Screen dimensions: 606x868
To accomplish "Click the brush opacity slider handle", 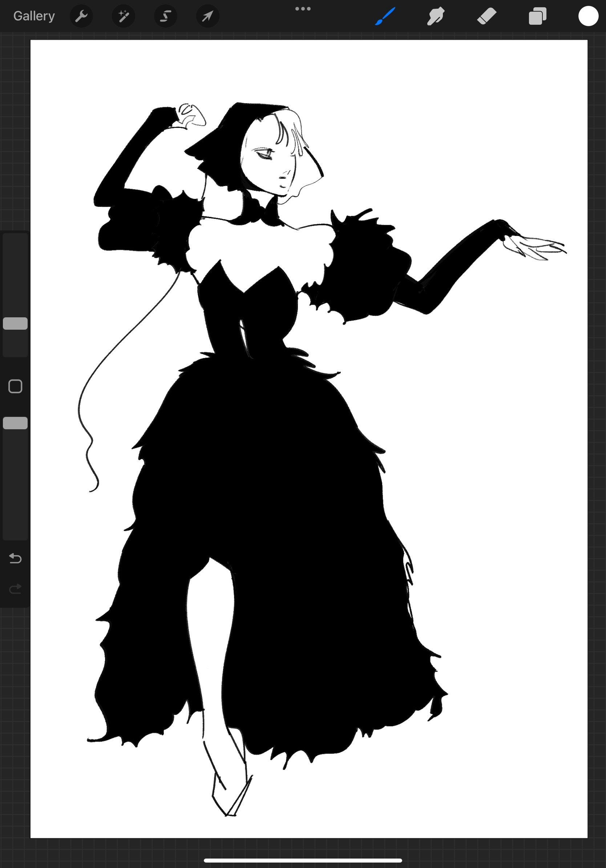I will 15,423.
